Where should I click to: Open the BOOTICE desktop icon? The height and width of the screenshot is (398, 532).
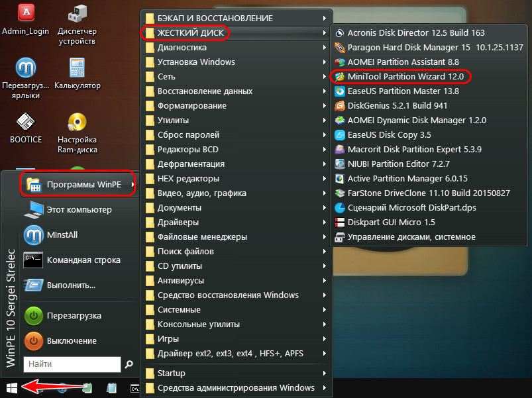26,128
